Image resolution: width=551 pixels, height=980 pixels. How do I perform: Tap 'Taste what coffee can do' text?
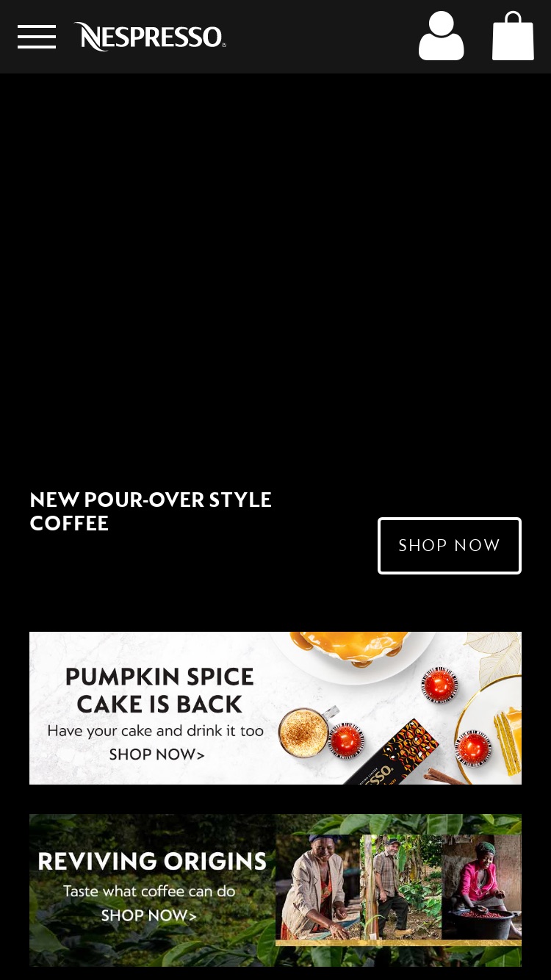tap(149, 891)
